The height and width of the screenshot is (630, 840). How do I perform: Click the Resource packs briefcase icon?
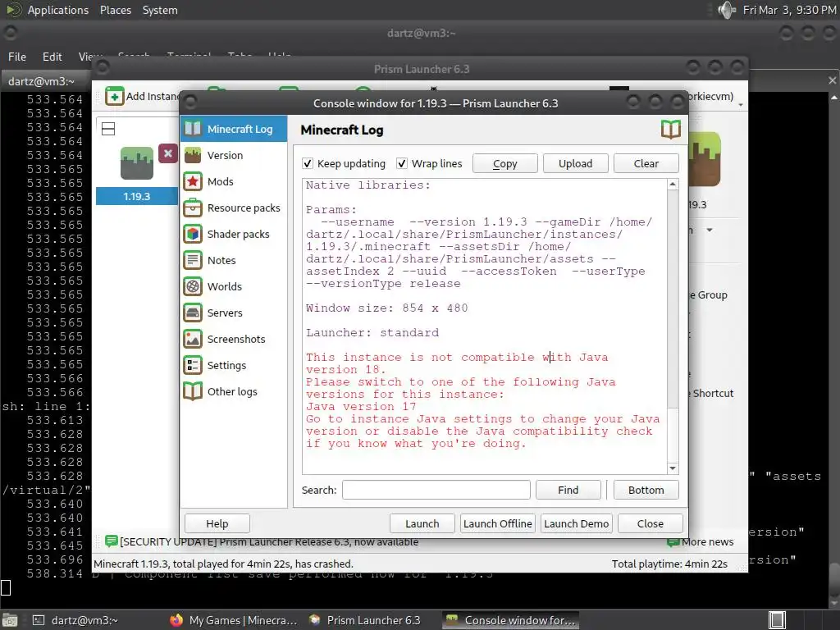pyautogui.click(x=193, y=208)
